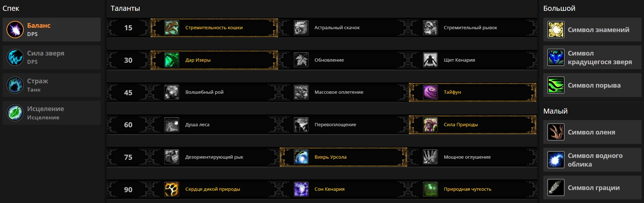Screen dimensions: 644x203
Task: Click the Исцеление leaf icon
Action: (x=15, y=113)
